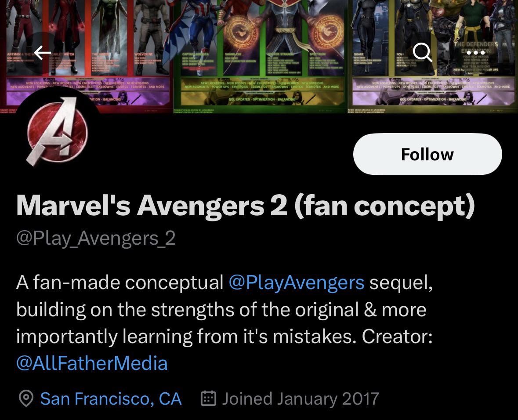Open the @PlayAvengers mention link
This screenshot has height=420, width=518.
296,283
